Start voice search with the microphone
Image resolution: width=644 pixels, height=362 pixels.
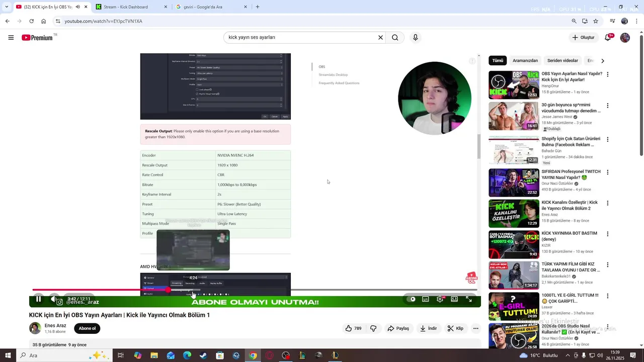coord(415,37)
